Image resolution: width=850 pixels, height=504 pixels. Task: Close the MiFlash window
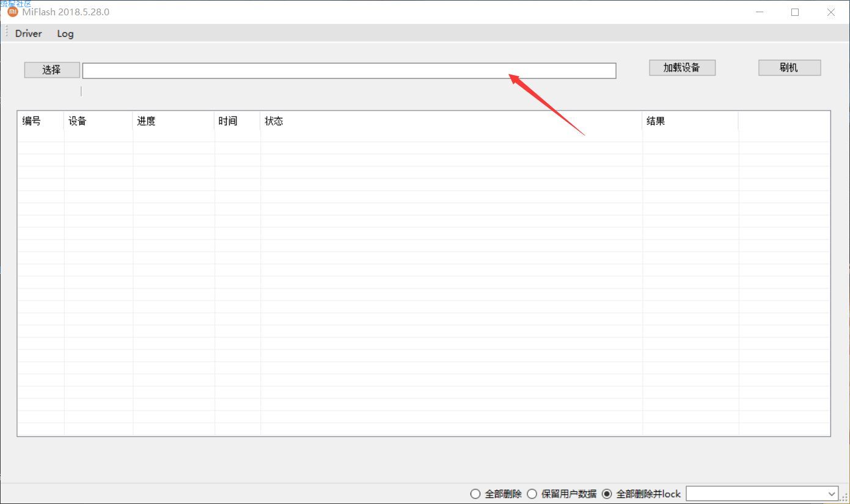(831, 12)
